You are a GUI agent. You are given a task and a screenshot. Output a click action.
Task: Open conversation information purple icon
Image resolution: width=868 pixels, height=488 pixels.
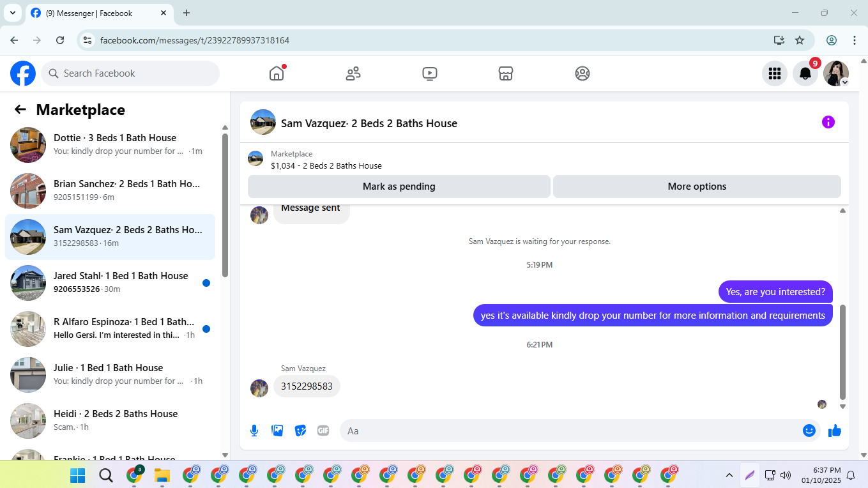point(828,122)
